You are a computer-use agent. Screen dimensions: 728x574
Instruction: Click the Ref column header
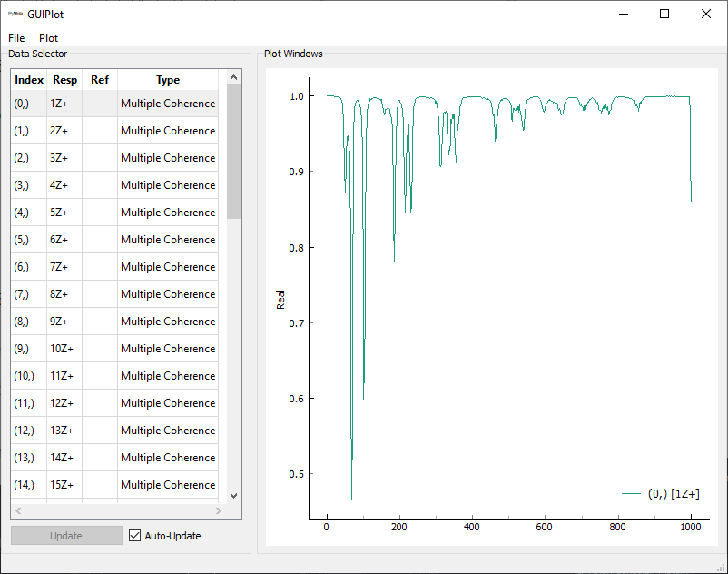100,80
